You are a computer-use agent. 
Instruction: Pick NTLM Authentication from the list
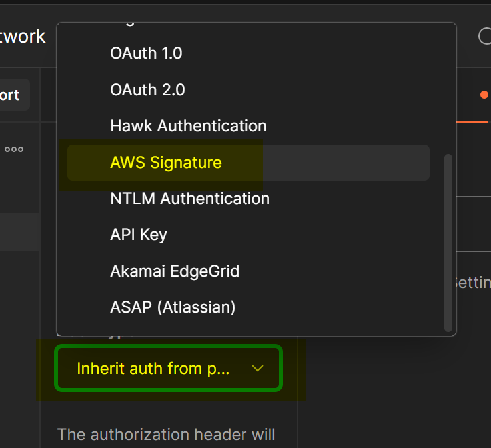190,199
